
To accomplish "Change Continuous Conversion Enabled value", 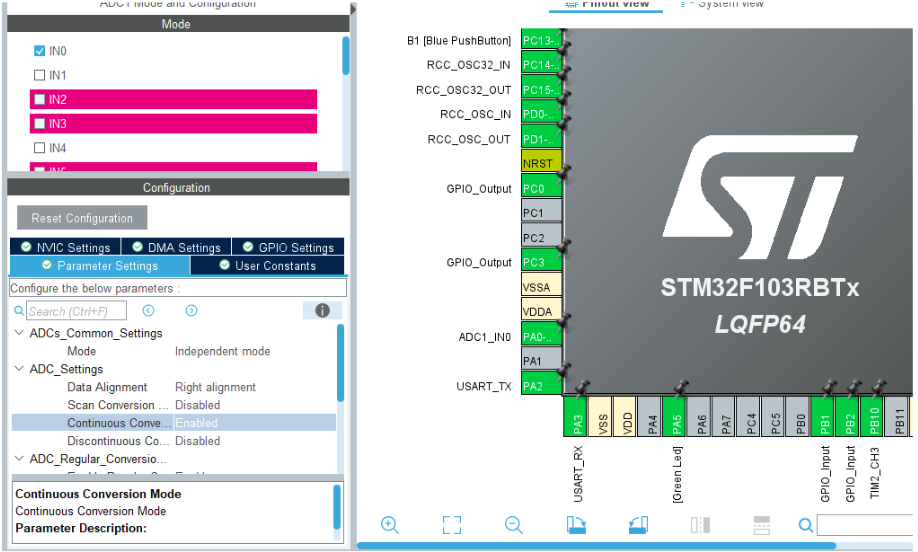I will click(196, 423).
